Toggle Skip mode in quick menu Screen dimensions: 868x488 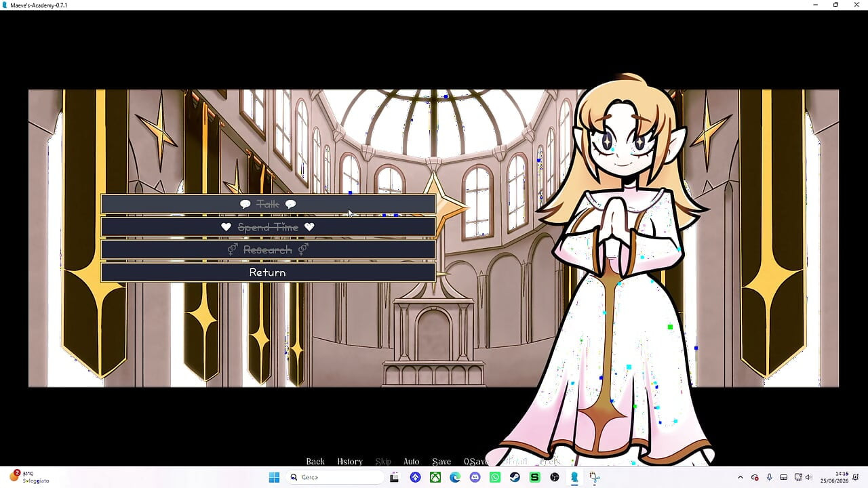pos(383,462)
